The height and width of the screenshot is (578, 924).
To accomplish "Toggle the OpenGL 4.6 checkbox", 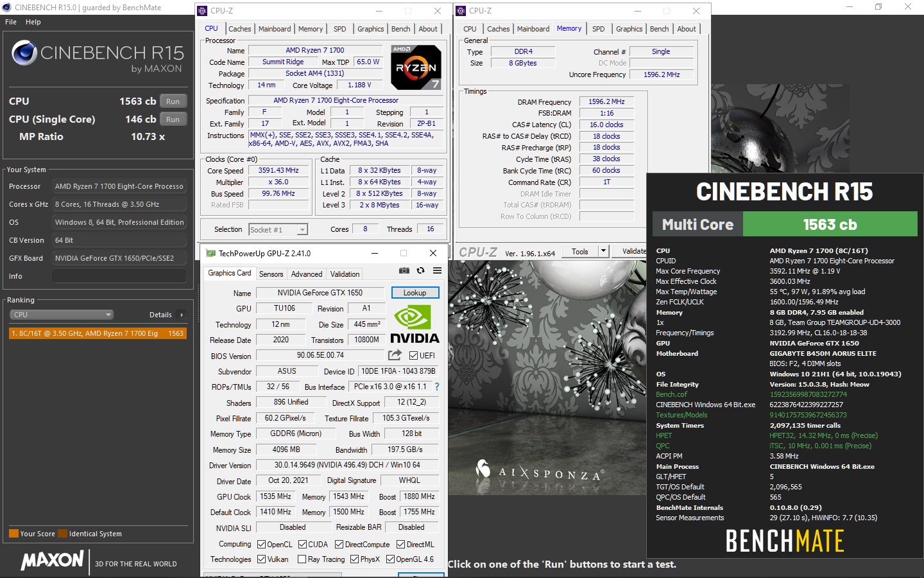I will tap(390, 559).
